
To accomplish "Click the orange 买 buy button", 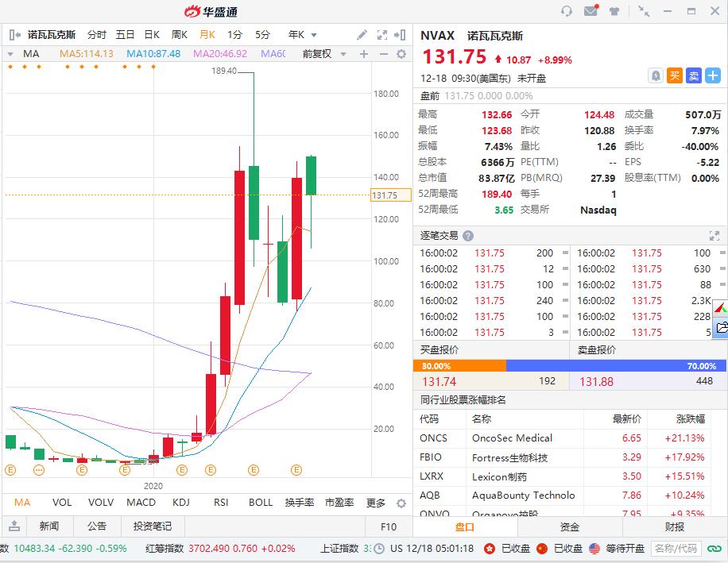I will coord(675,75).
